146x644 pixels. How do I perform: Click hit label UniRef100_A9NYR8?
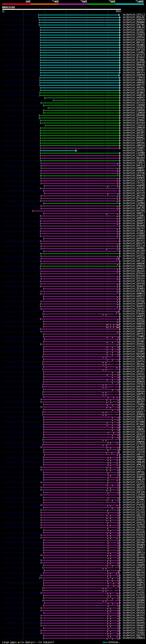(x=133, y=83)
